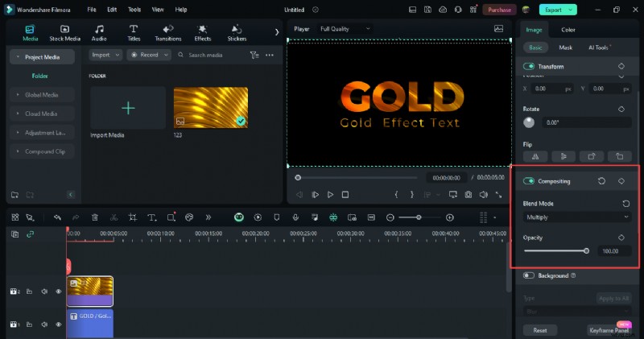Screen dimensions: 644x339
Task: Delete the selected clip
Action: (x=95, y=217)
